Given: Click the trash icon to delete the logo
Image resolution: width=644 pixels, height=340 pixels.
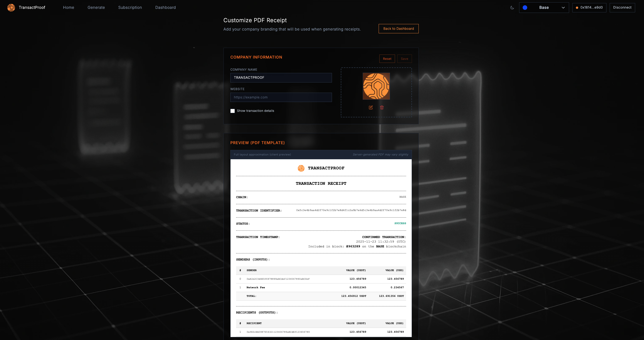Looking at the screenshot, I should pos(382,108).
